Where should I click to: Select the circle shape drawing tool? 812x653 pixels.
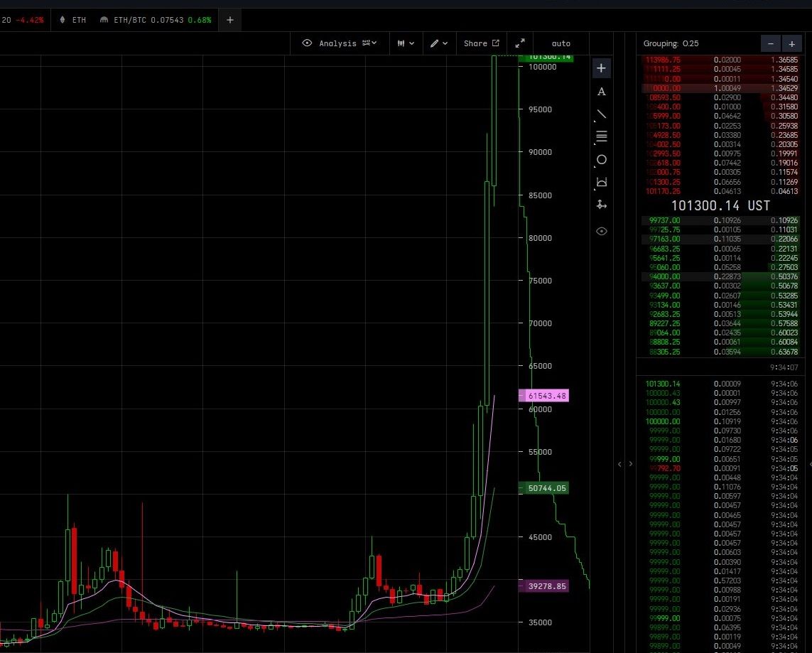[601, 159]
